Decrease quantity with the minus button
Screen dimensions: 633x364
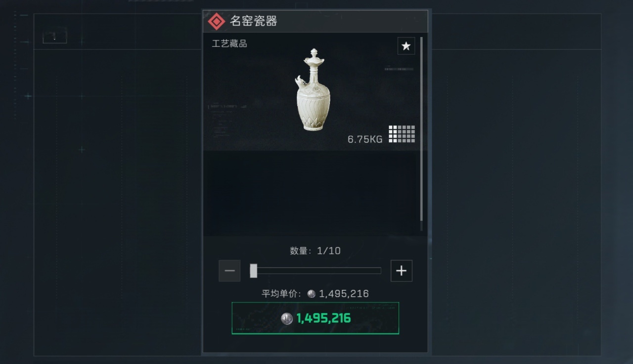tap(229, 271)
